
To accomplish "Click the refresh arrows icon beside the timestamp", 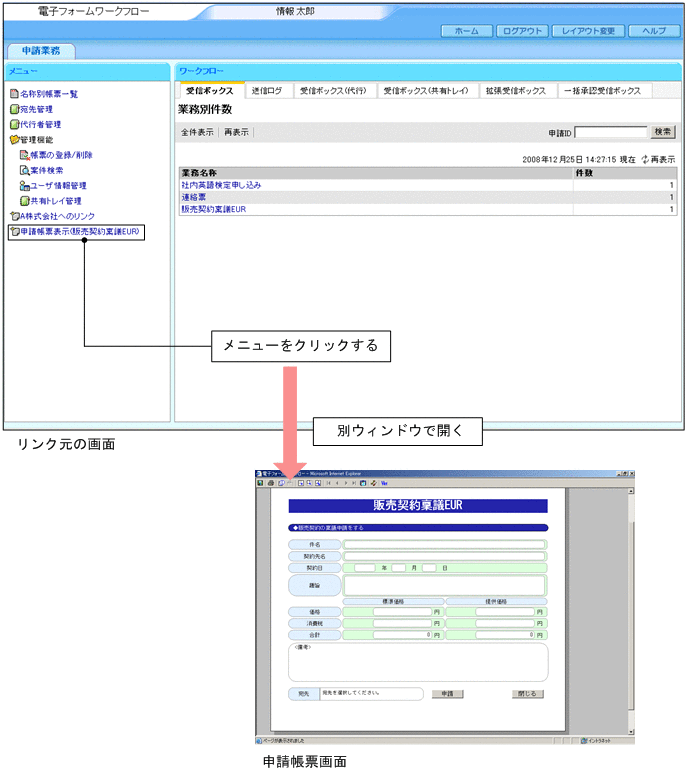I will pos(645,159).
